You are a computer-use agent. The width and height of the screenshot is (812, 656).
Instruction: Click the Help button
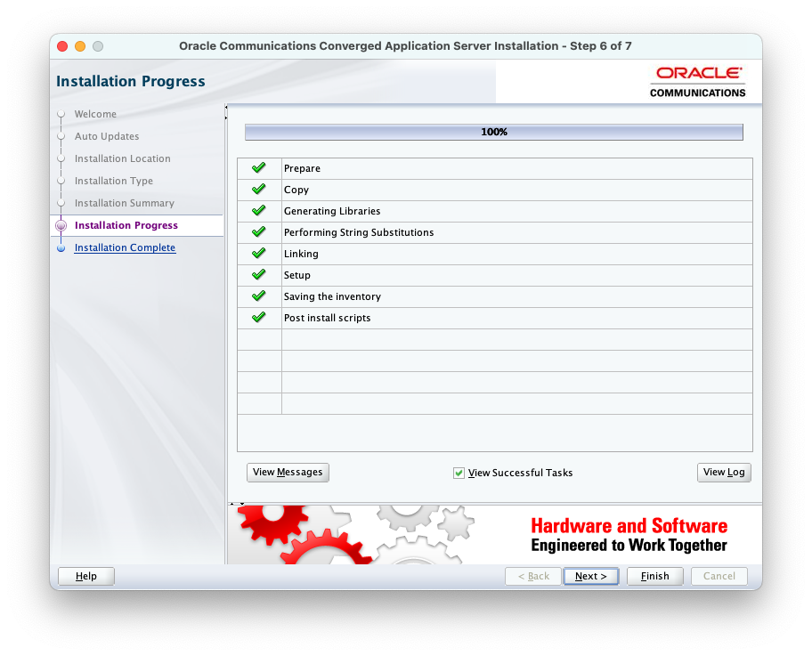(x=86, y=576)
